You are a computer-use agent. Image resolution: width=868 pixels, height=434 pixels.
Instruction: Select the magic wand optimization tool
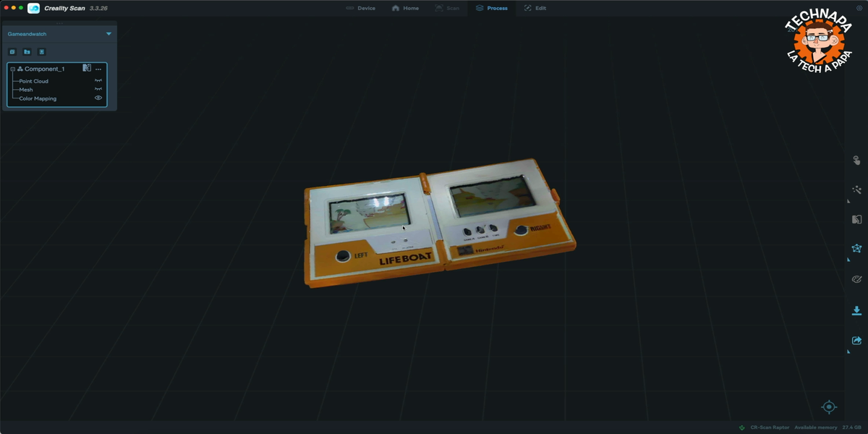click(x=856, y=190)
